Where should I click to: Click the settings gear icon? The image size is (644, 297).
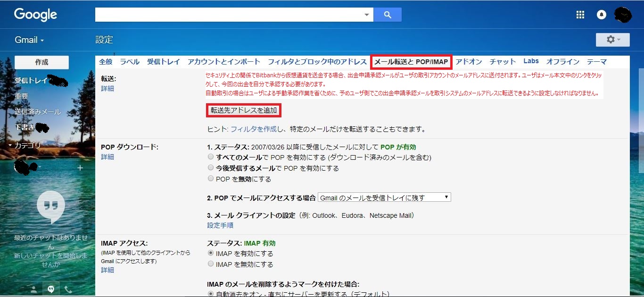pos(611,40)
